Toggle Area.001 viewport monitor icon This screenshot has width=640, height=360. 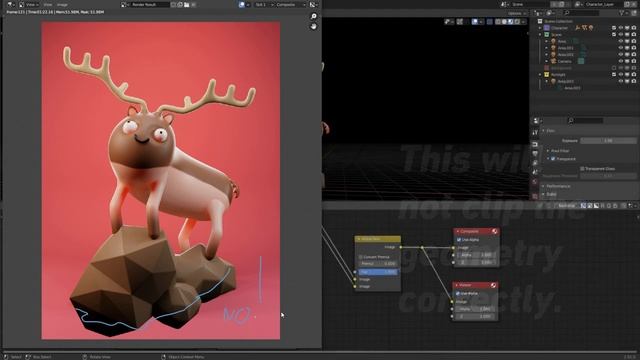pos(627,48)
